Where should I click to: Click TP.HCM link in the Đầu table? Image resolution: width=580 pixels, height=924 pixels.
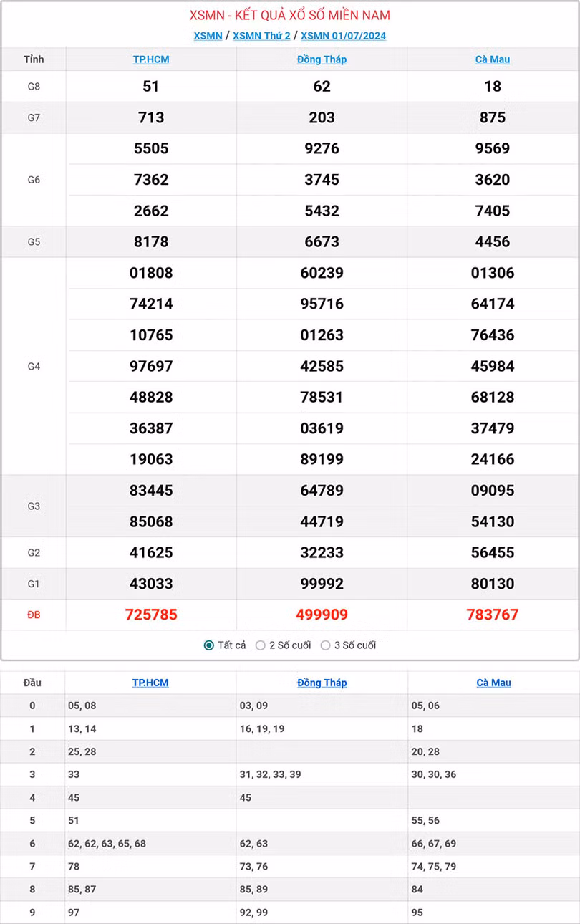click(x=150, y=683)
